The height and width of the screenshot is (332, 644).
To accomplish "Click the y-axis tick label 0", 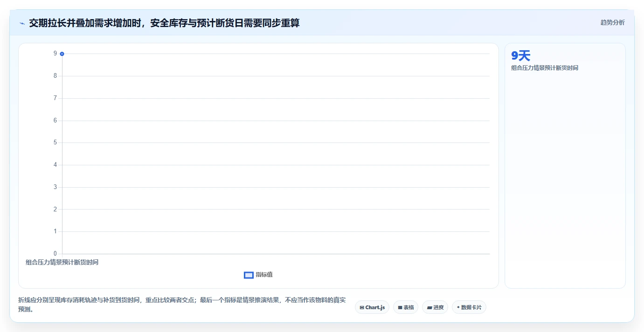I will pos(55,254).
